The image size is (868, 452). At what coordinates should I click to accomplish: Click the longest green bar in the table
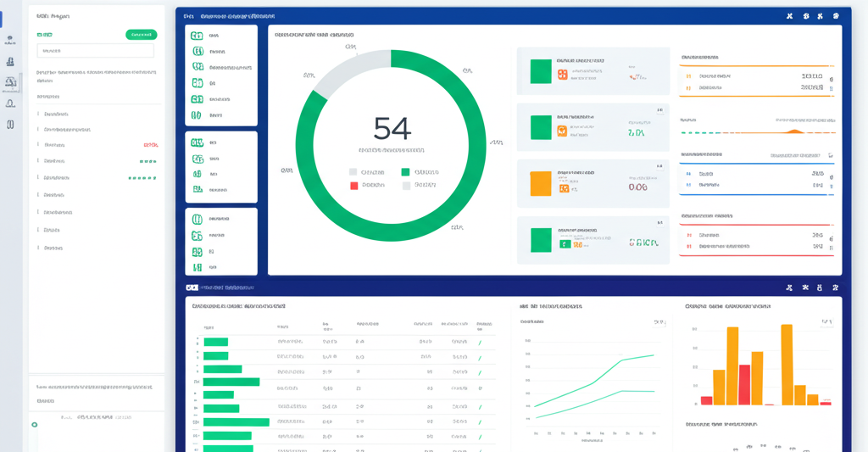coord(236,422)
